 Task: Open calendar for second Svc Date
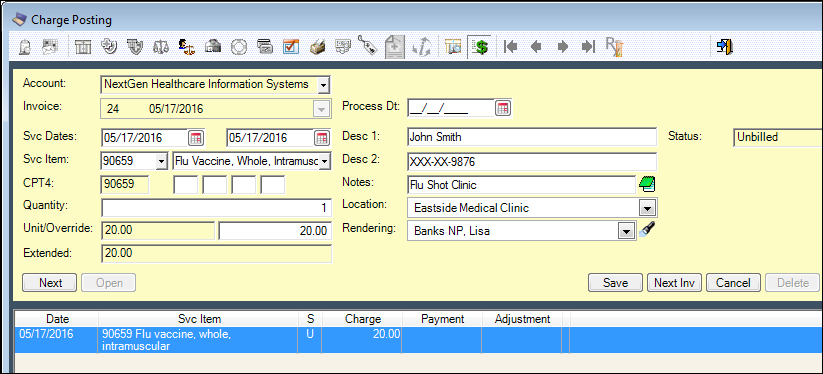pos(321,138)
